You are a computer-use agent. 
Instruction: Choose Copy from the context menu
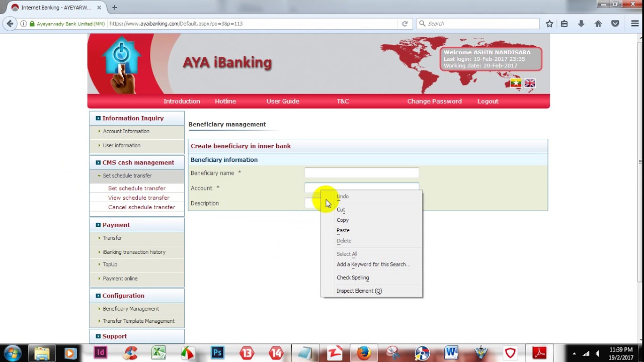click(371, 220)
